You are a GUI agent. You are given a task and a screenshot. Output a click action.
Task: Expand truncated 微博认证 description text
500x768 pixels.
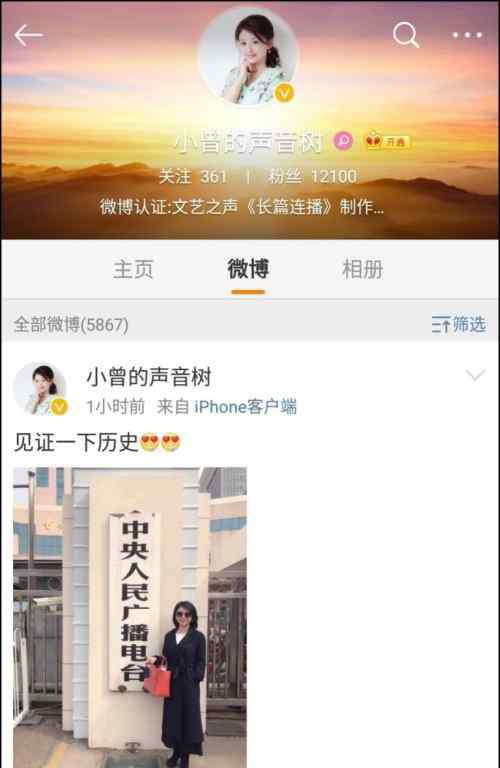click(x=242, y=207)
